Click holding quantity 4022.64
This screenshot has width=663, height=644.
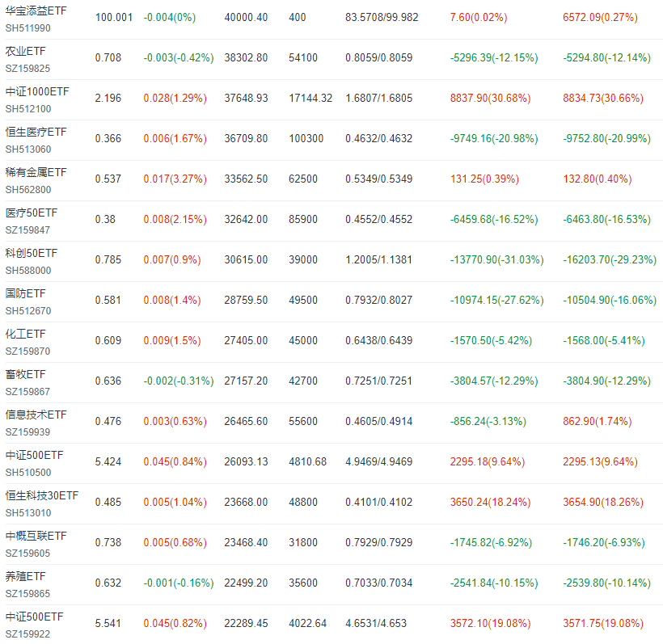point(308,623)
